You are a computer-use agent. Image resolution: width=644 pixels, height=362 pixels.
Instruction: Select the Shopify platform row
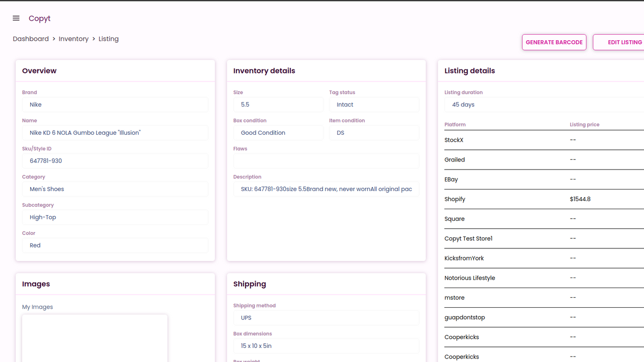pyautogui.click(x=544, y=199)
